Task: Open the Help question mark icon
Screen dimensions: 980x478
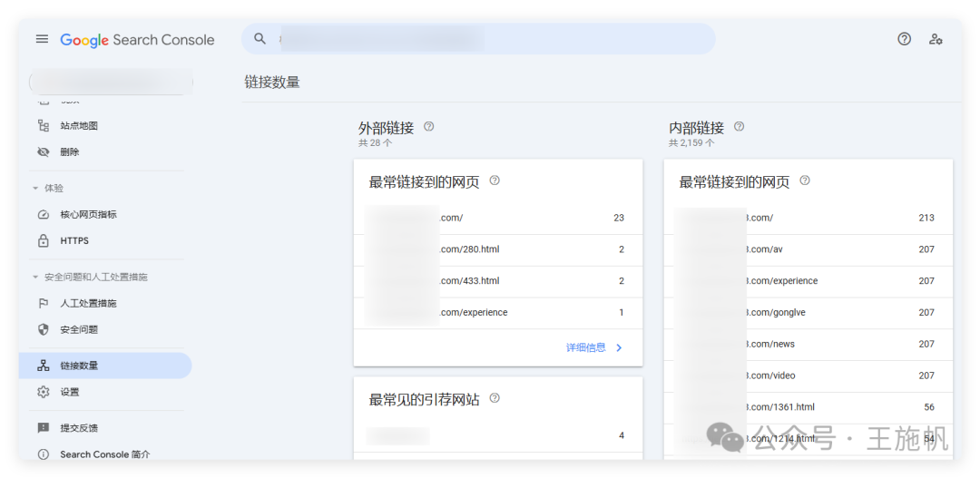Action: pyautogui.click(x=904, y=39)
